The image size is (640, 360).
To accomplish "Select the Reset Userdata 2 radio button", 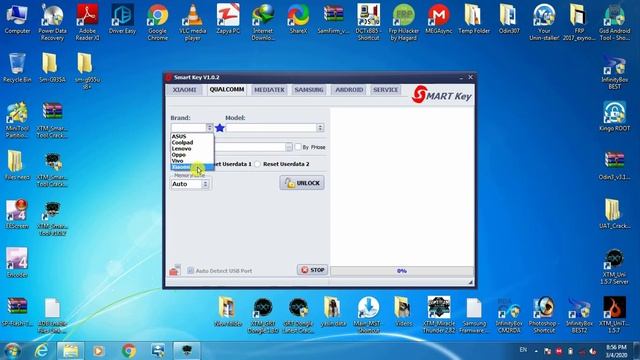I will 257,164.
